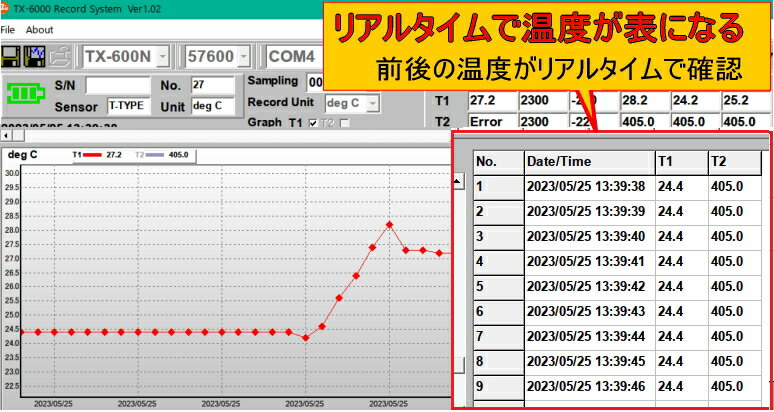Viewport: 774px width, 412px height.
Task: Toggle the Graph T1 checkbox
Action: pos(315,123)
